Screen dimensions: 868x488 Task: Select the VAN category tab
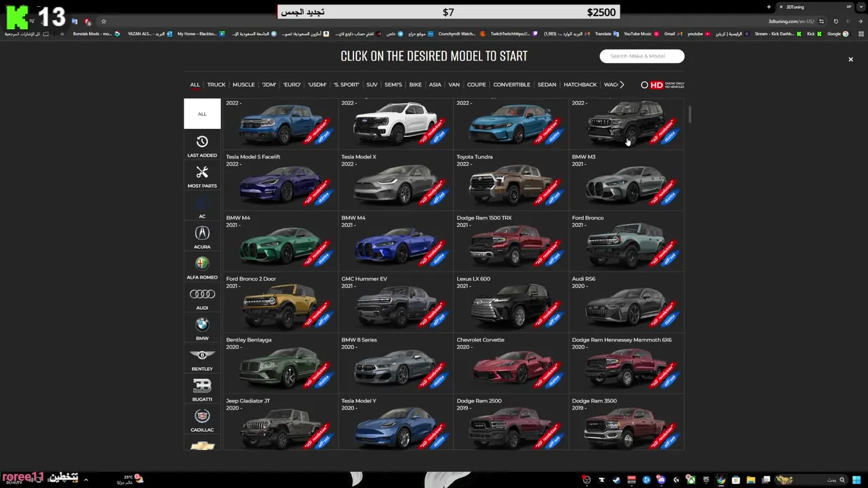tap(454, 85)
